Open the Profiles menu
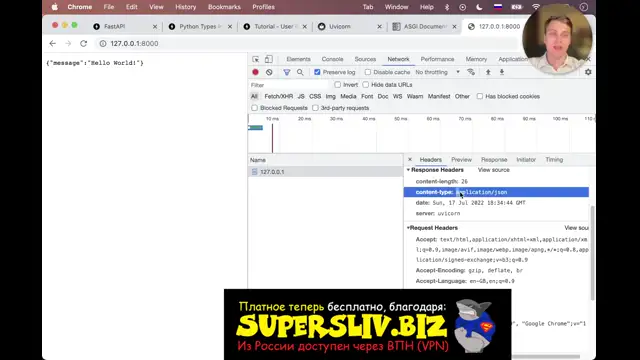The width and height of the screenshot is (640, 360). (263, 7)
